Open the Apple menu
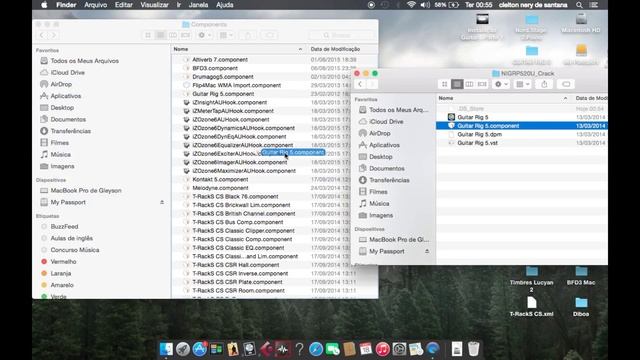The height and width of the screenshot is (360, 640). [x=44, y=5]
